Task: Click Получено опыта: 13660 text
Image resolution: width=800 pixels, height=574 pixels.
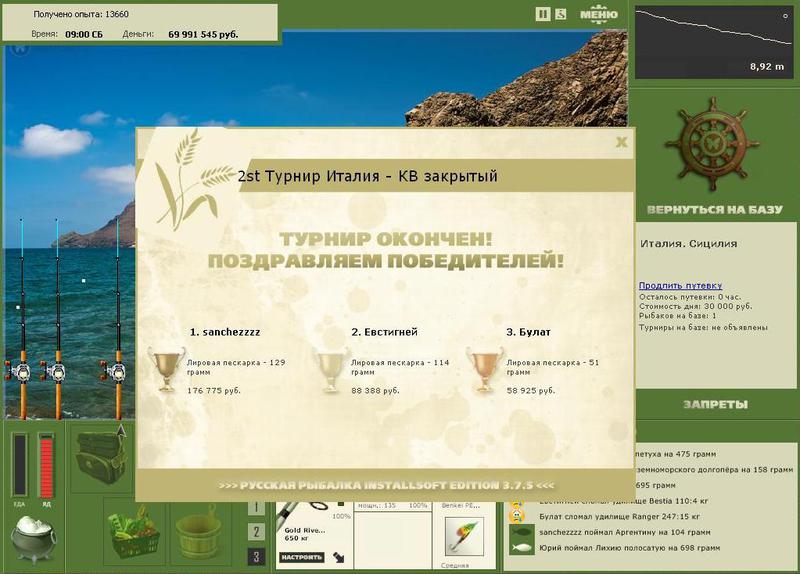Action: [81, 14]
